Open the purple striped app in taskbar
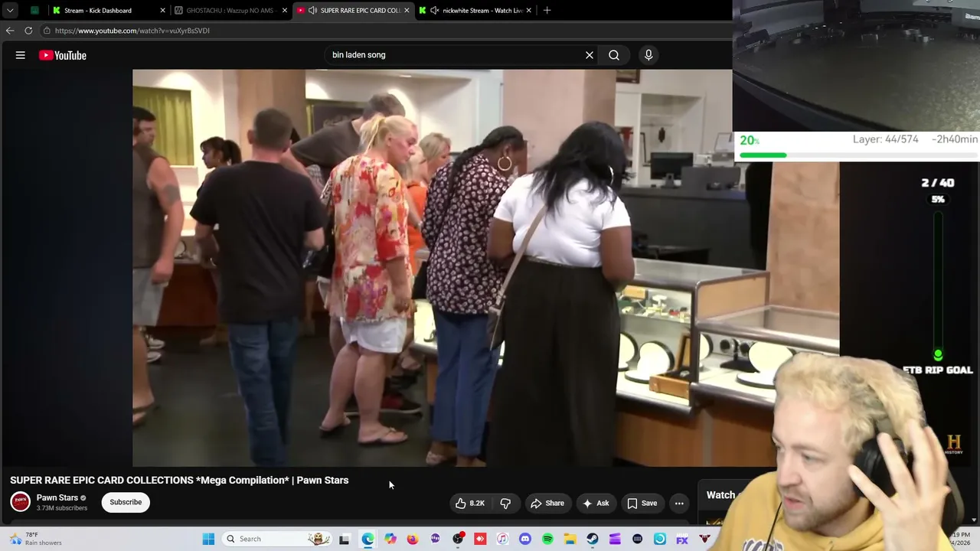The height and width of the screenshot is (551, 980). [x=615, y=539]
